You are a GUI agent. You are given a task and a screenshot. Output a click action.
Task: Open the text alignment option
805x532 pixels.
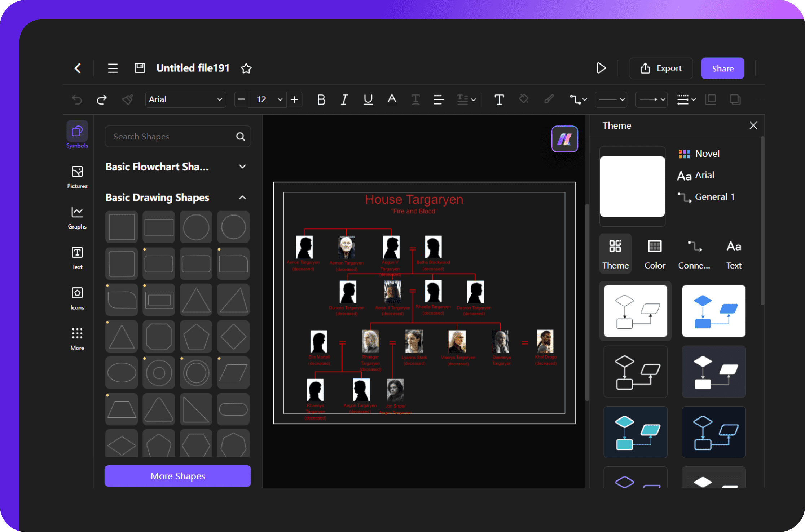(x=439, y=99)
